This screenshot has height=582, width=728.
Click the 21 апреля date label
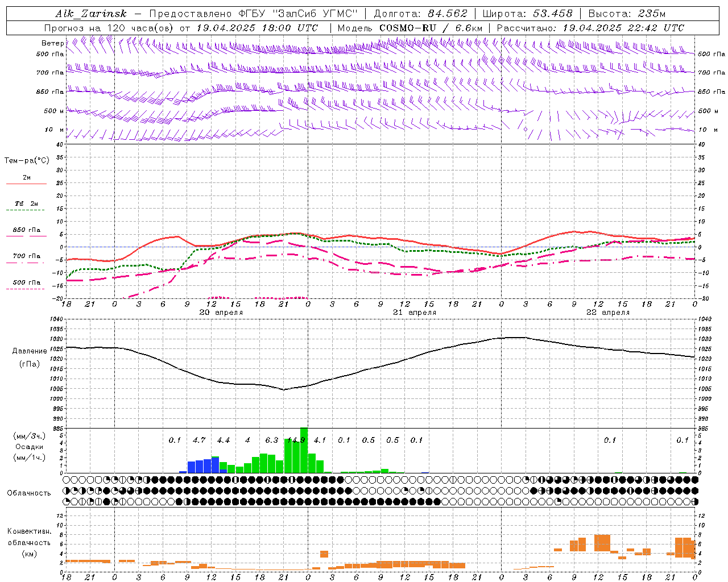pos(415,313)
